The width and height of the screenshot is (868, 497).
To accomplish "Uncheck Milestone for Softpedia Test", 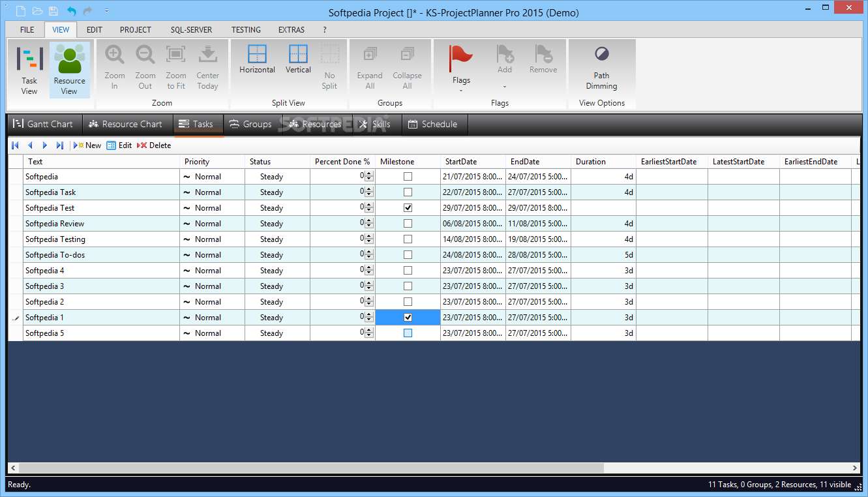I will [x=408, y=208].
